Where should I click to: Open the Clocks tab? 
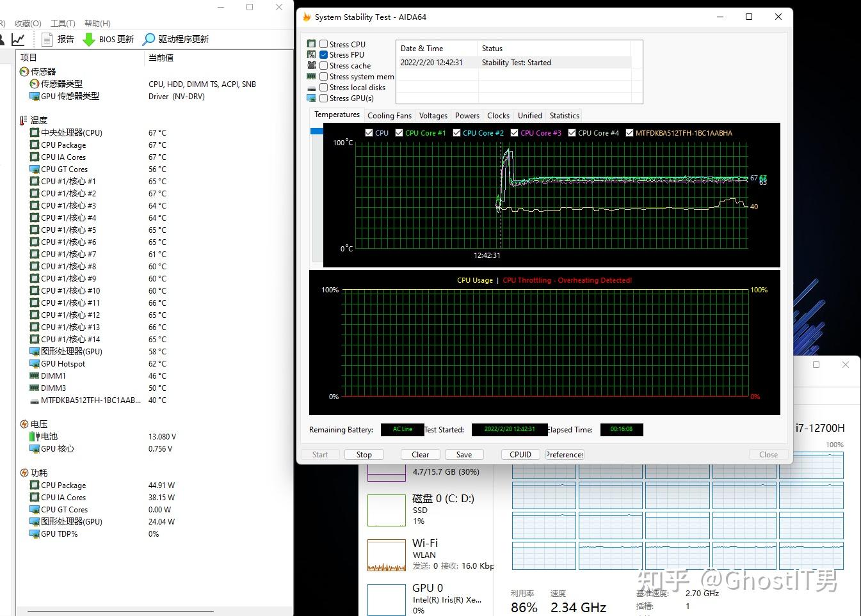pos(498,116)
